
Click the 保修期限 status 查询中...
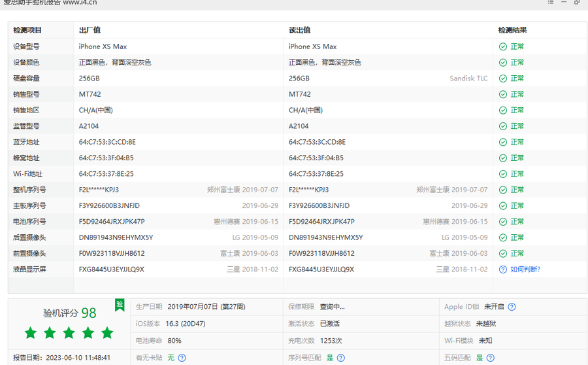[x=333, y=307]
